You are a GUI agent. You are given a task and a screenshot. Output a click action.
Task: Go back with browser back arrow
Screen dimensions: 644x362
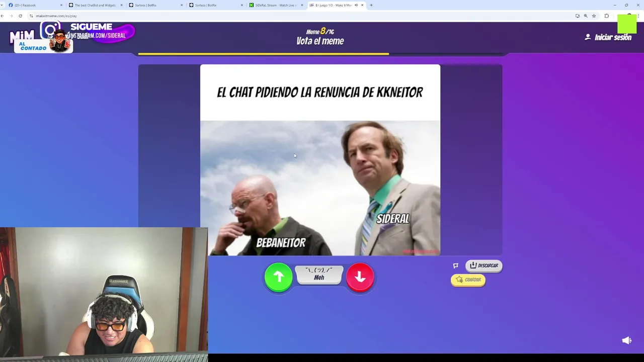pos(3,16)
